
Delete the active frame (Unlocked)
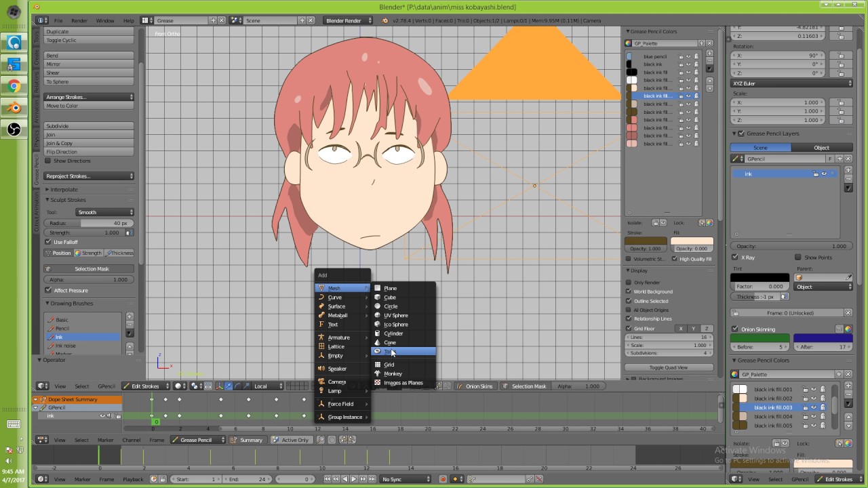coord(848,313)
